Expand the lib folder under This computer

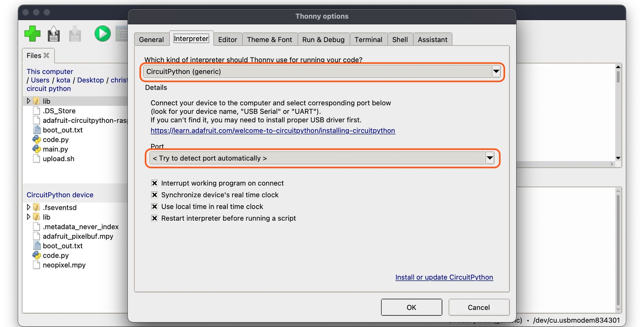[28, 101]
